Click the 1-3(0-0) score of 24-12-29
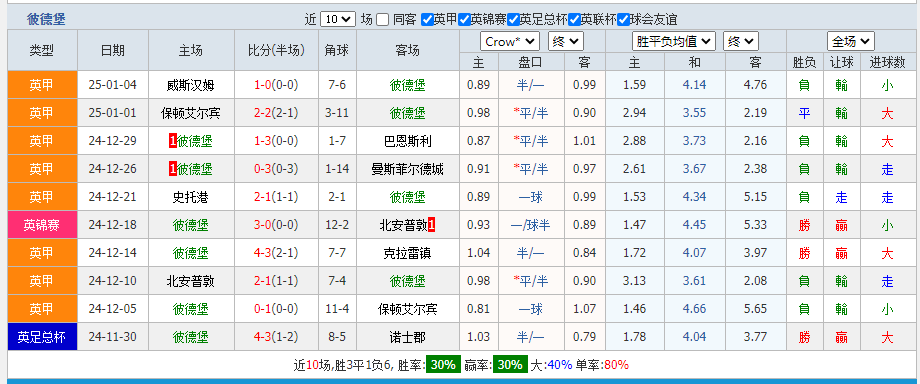Image resolution: width=920 pixels, height=384 pixels. [x=276, y=141]
